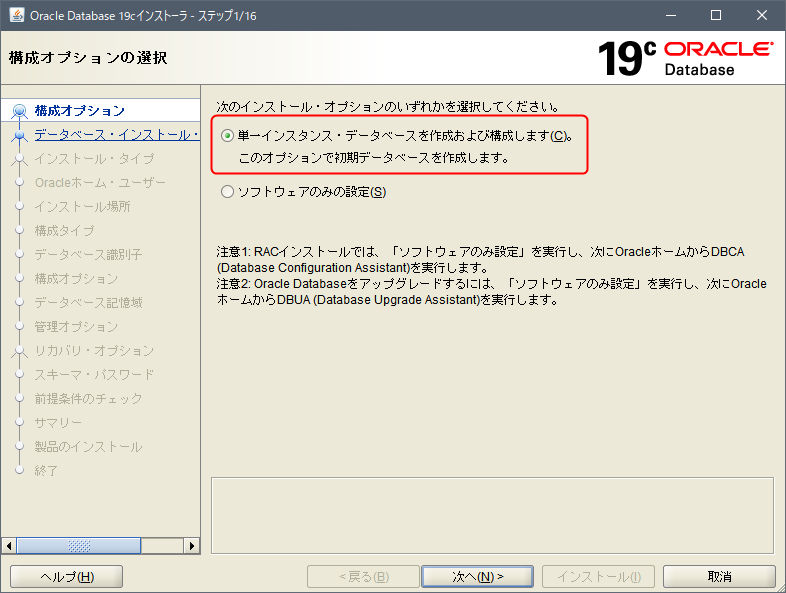
Task: Click the インストール場所 step text
Action: click(x=82, y=207)
